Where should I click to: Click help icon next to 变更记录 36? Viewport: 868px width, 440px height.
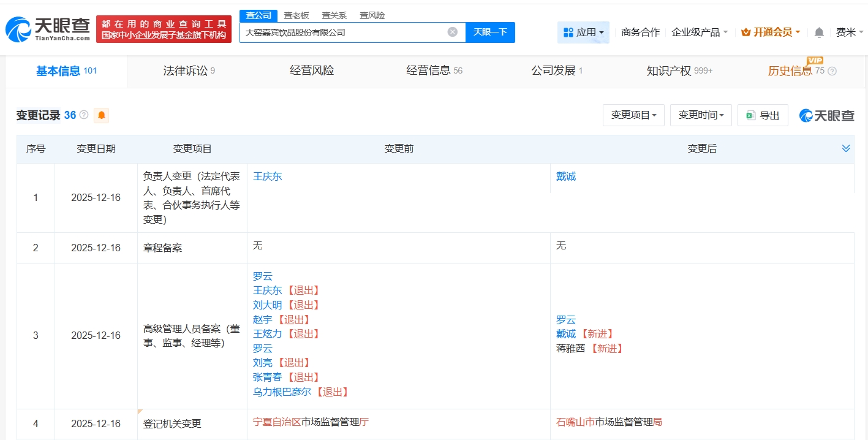[x=84, y=115]
